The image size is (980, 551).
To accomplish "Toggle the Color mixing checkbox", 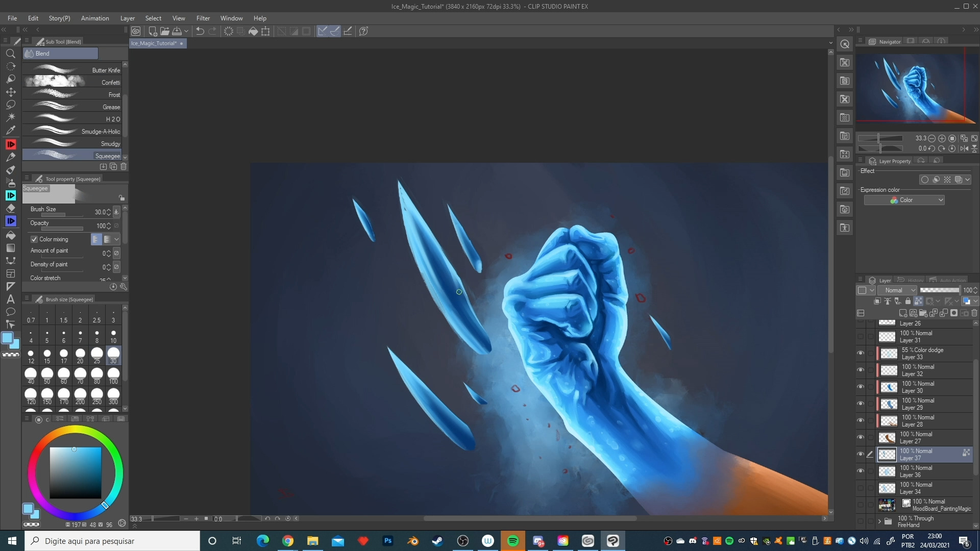I will click(x=34, y=239).
